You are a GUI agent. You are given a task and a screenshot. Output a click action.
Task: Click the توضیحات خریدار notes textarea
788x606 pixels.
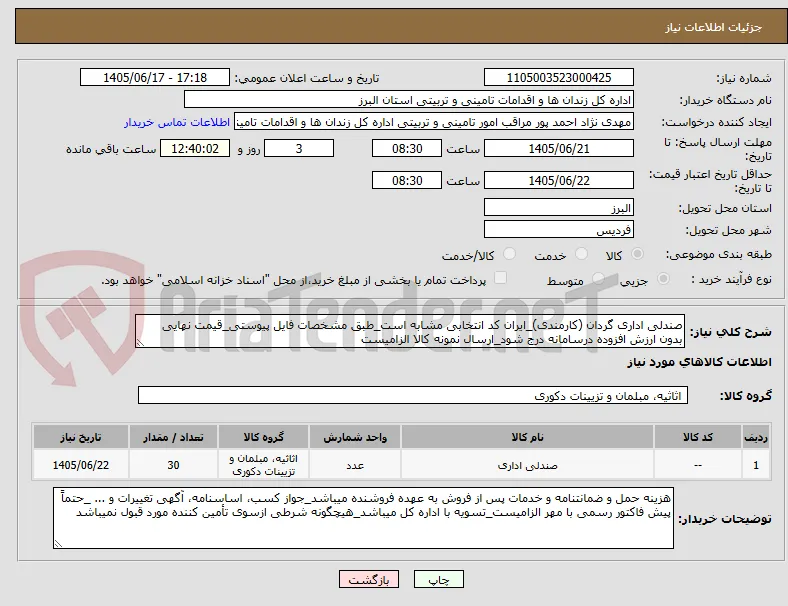tap(363, 518)
